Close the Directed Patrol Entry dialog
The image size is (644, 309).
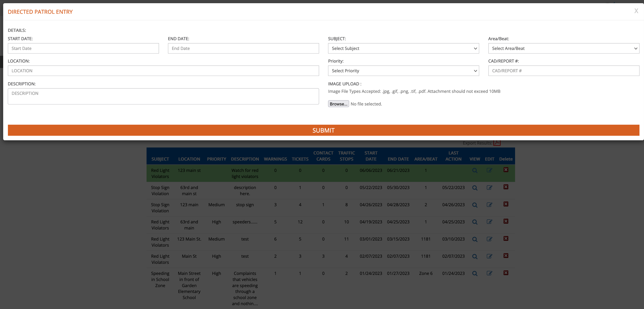pos(636,11)
